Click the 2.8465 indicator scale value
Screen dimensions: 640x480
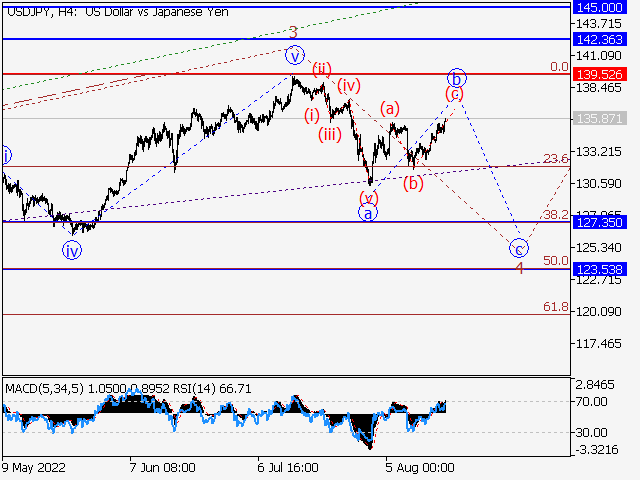(x=595, y=385)
